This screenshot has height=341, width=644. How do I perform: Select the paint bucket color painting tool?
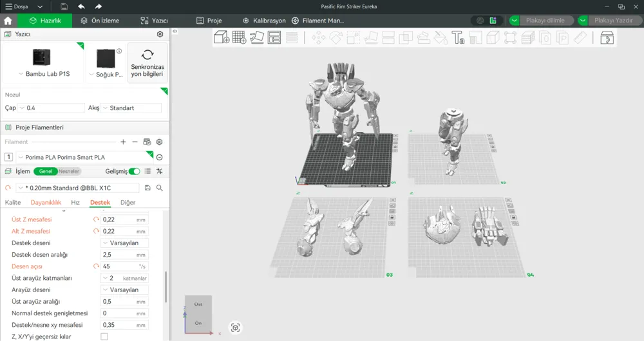pyautogui.click(x=440, y=38)
